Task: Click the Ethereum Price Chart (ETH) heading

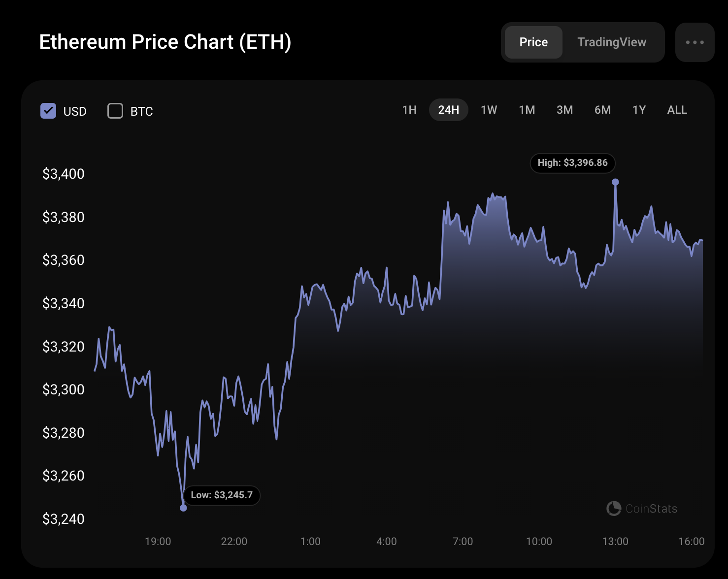Action: tap(165, 42)
